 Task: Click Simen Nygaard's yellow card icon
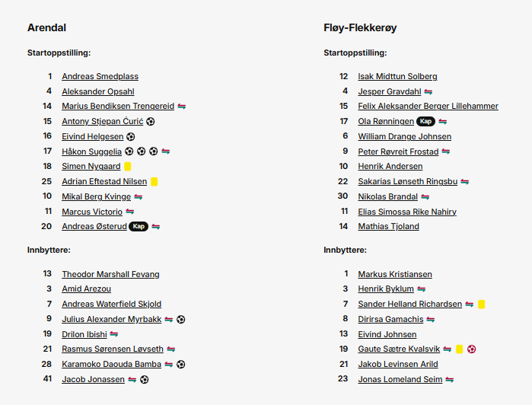pos(128,167)
